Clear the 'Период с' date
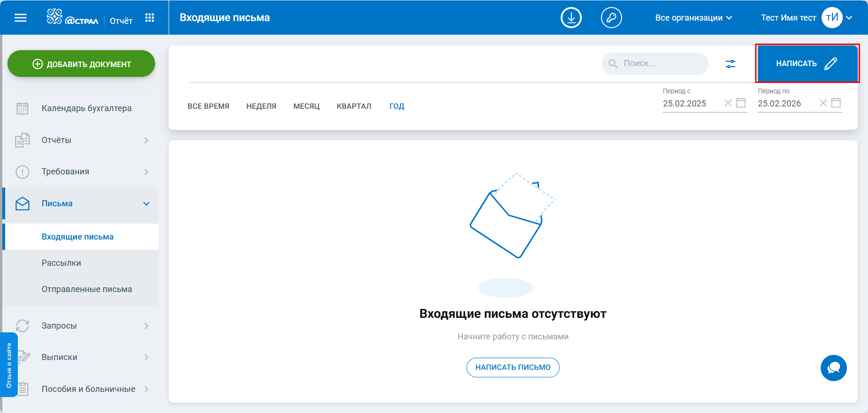Screen dimensions: 868x413 click(728, 103)
